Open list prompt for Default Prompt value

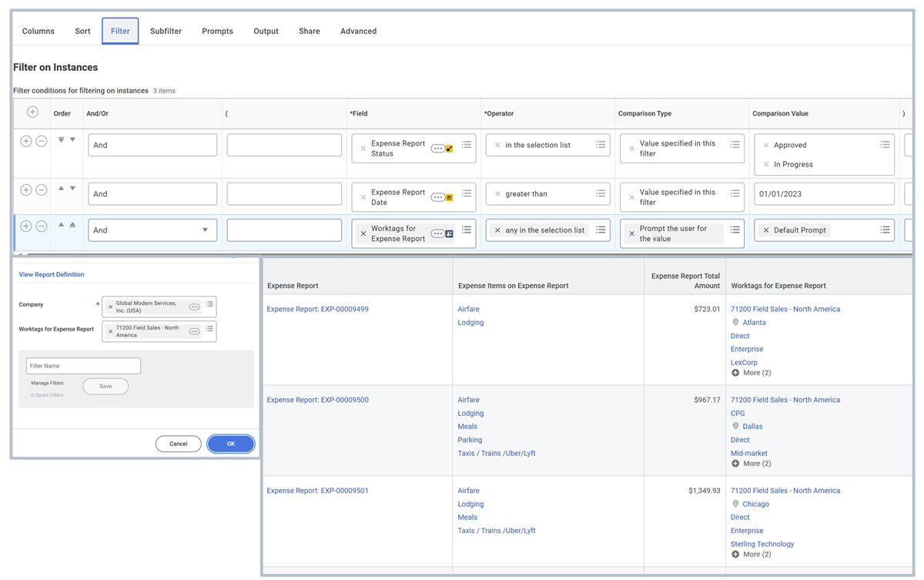click(885, 230)
